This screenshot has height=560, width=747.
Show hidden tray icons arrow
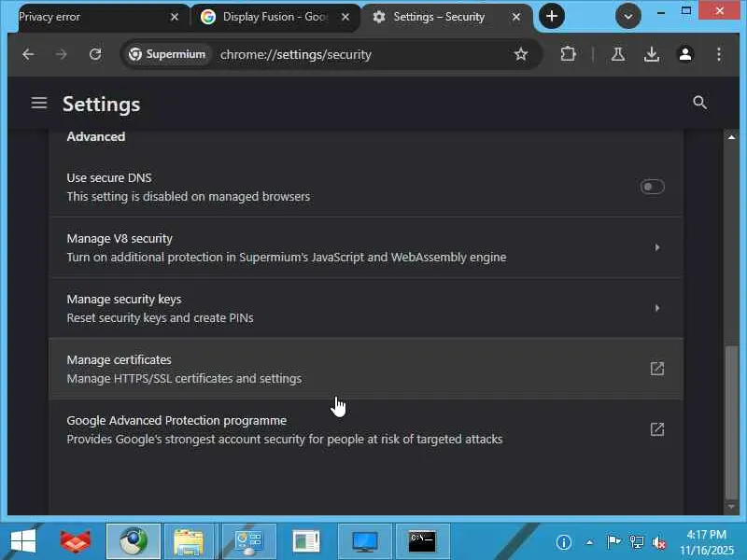tap(590, 542)
